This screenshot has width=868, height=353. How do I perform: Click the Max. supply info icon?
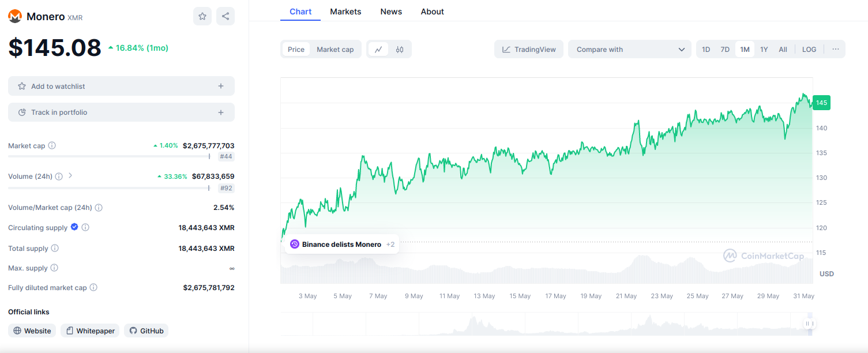point(54,268)
